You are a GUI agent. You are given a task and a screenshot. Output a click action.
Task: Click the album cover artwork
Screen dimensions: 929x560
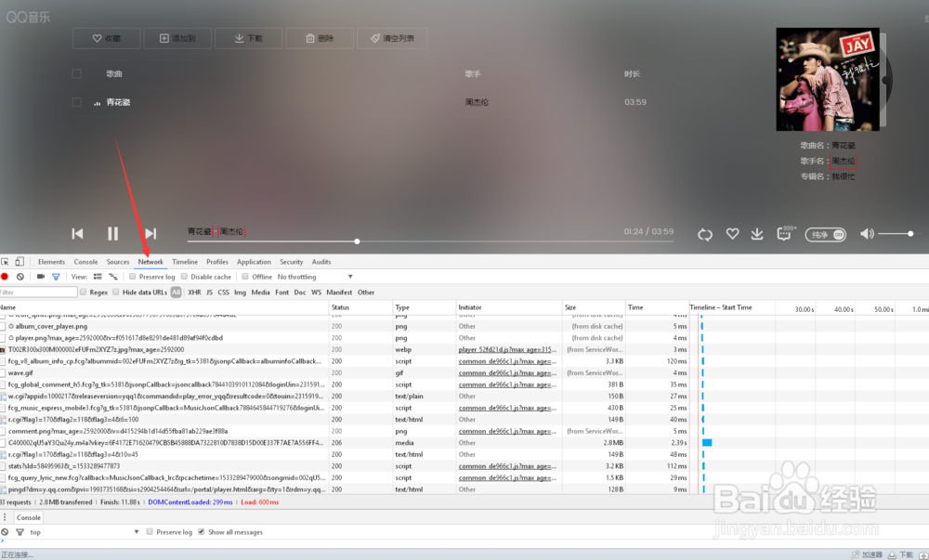[828, 79]
